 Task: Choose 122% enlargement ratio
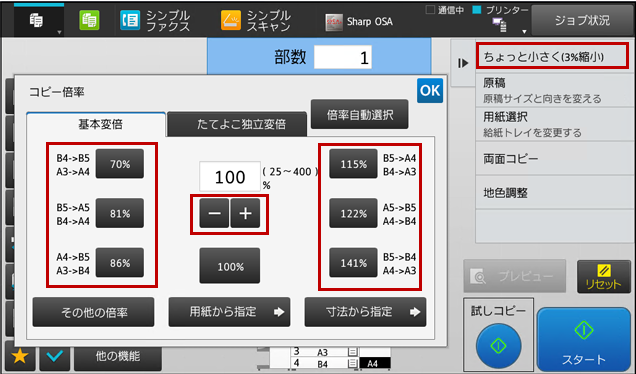coord(353,213)
